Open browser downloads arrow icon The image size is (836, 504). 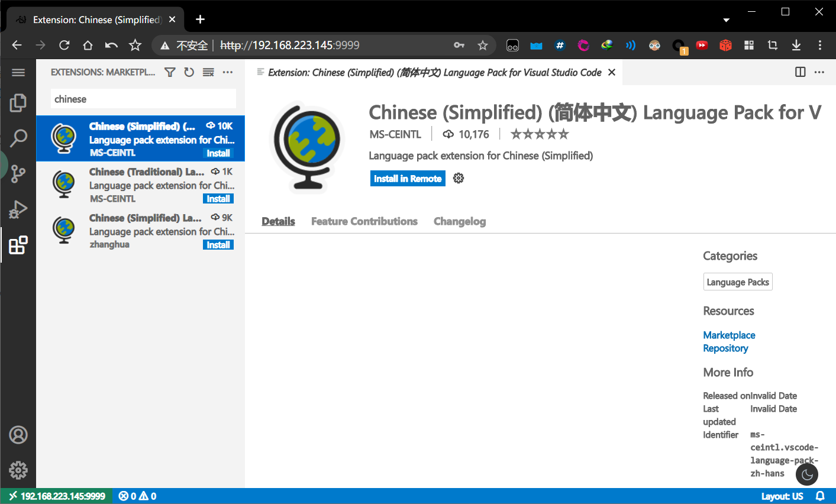coord(796,45)
